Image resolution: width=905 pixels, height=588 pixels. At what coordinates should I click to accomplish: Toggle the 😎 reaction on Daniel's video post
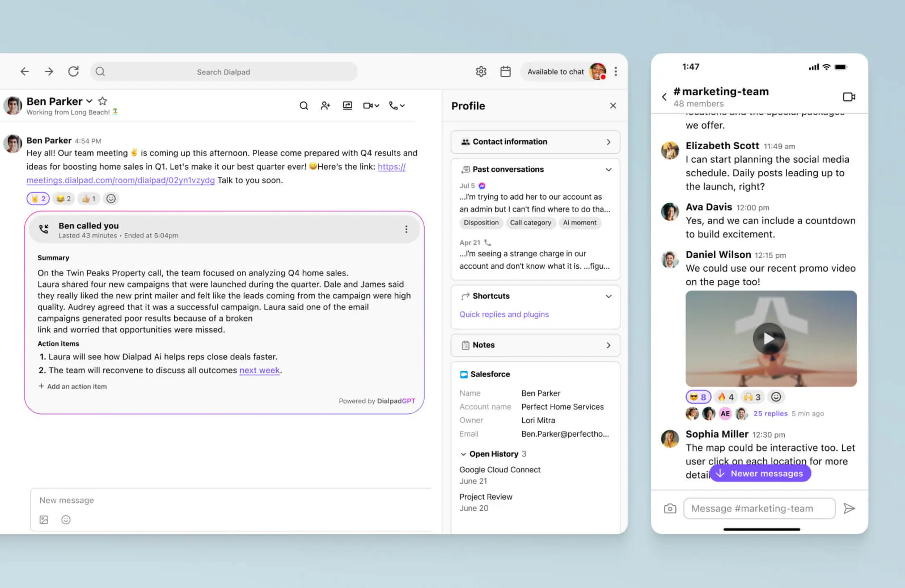(698, 396)
